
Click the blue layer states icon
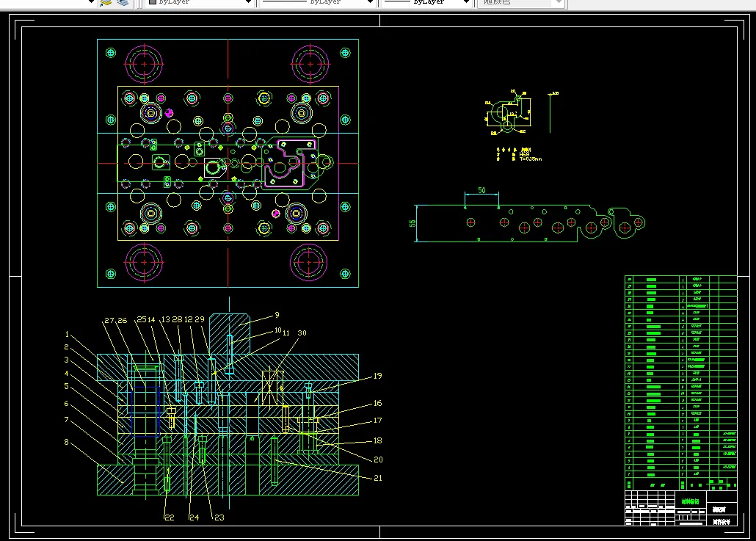(121, 2)
